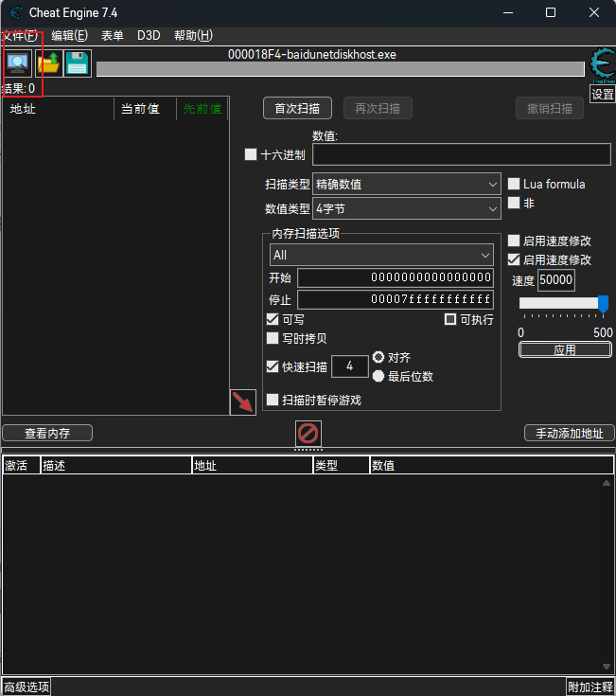The image size is (616, 696).
Task: Toggle the 可写 writable checkbox
Action: [x=273, y=319]
